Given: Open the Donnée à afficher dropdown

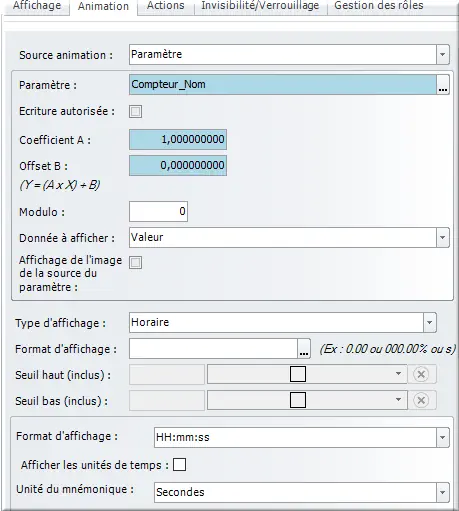Looking at the screenshot, I should (x=443, y=238).
